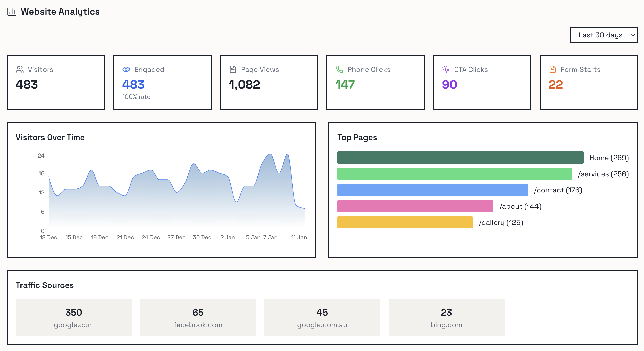
Task: Click the chevron on the date range selector
Action: tap(633, 35)
